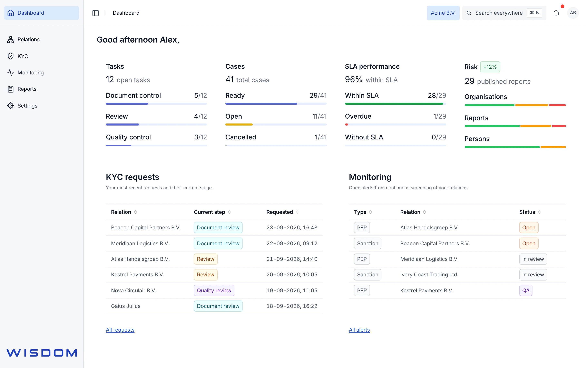Go to KYC section
The image size is (588, 368).
(42, 56)
